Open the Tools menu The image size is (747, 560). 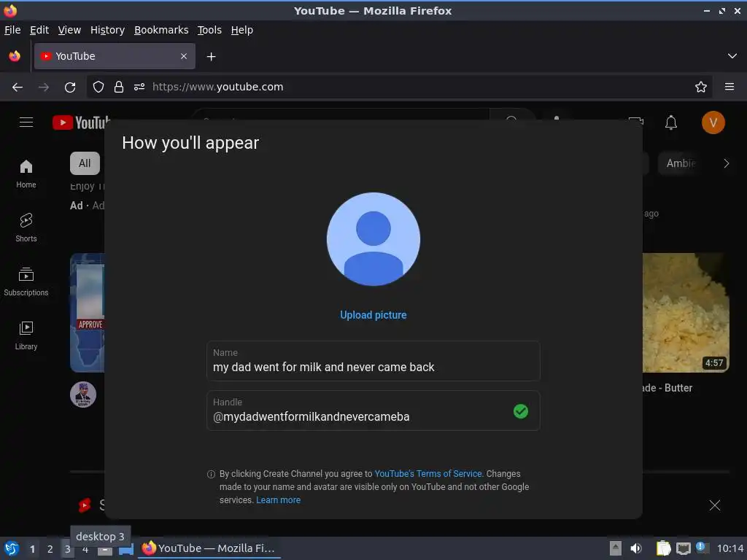tap(209, 30)
